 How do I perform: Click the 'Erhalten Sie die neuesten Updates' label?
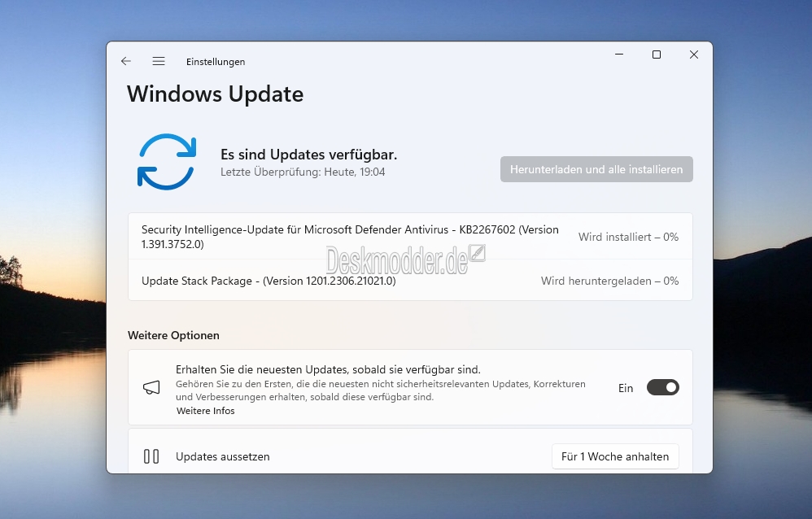pos(328,369)
